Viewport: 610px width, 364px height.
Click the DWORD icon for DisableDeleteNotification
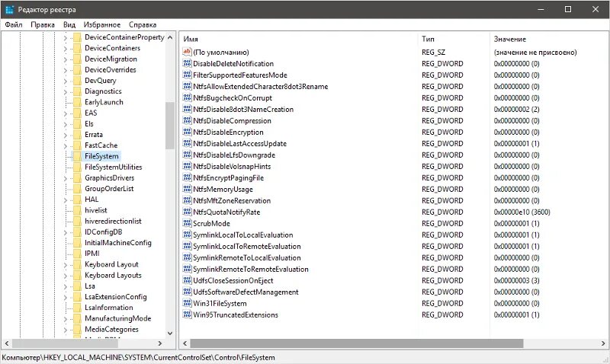point(187,63)
